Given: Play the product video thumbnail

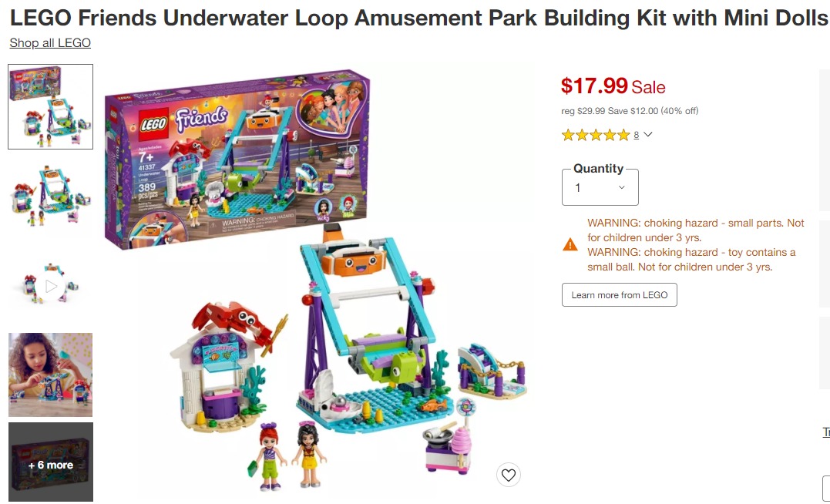Looking at the screenshot, I should (x=51, y=287).
